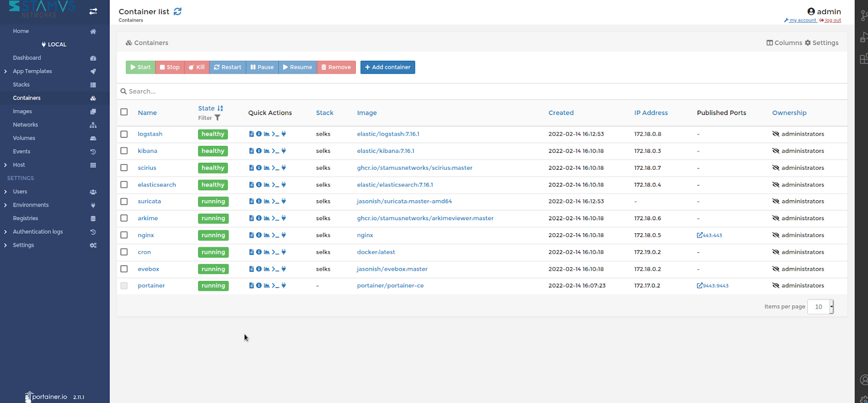Click the Kill button

[x=197, y=67]
